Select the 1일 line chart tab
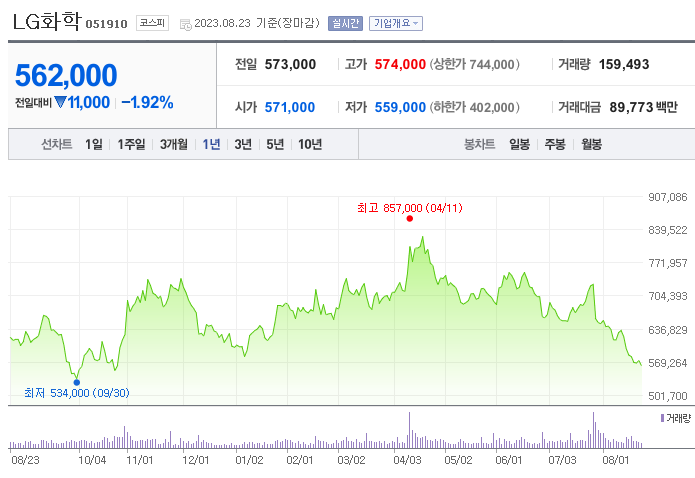This screenshot has height=478, width=695. [x=94, y=144]
